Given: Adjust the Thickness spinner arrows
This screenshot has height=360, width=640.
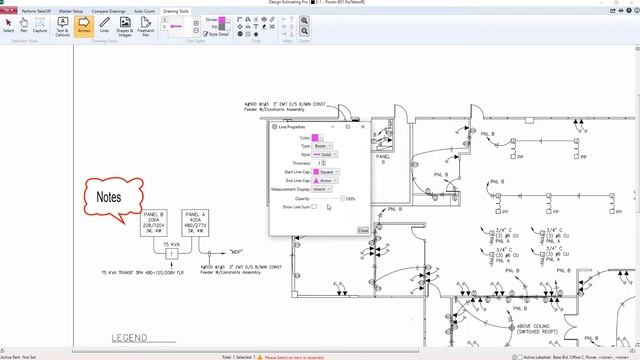Looking at the screenshot, I should (324, 163).
